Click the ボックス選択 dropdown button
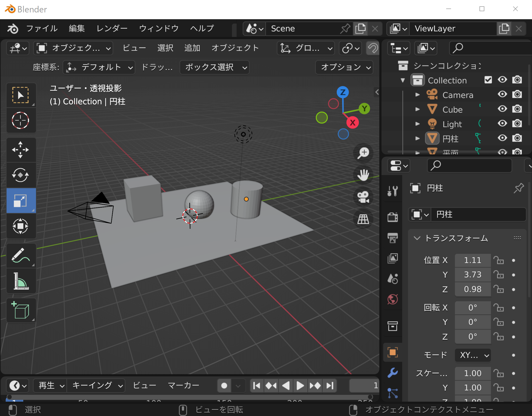 (214, 67)
